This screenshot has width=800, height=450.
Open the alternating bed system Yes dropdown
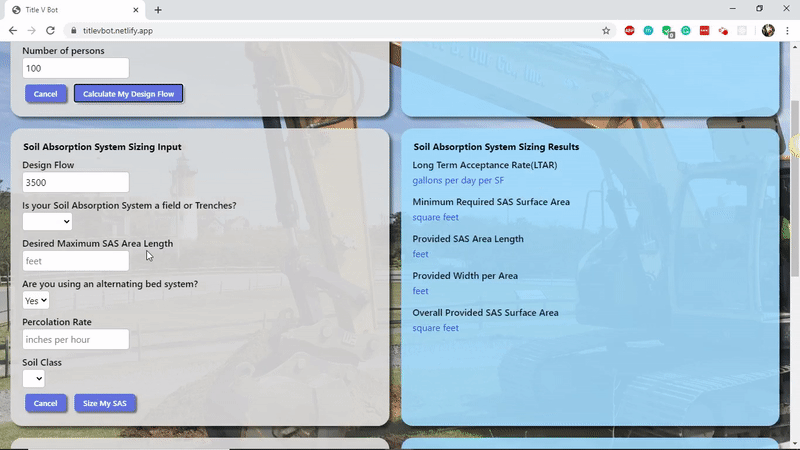36,301
